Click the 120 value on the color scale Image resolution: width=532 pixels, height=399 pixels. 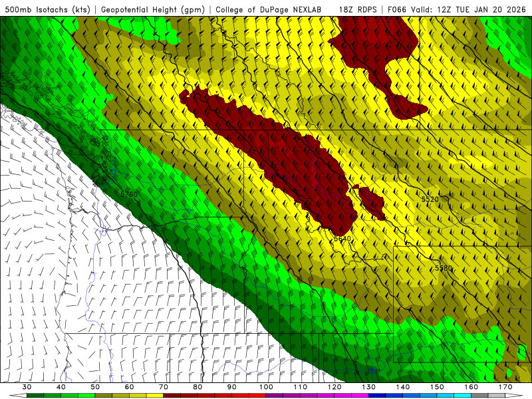[x=334, y=387]
